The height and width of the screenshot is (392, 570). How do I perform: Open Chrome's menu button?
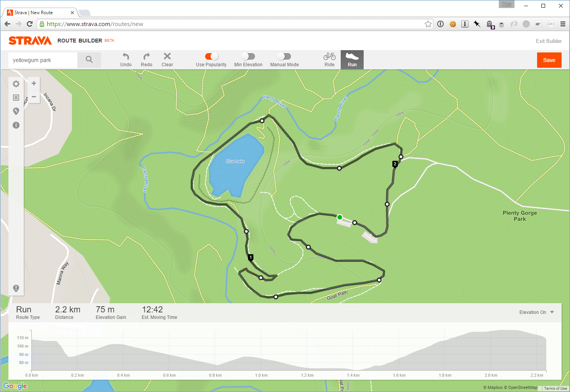563,24
